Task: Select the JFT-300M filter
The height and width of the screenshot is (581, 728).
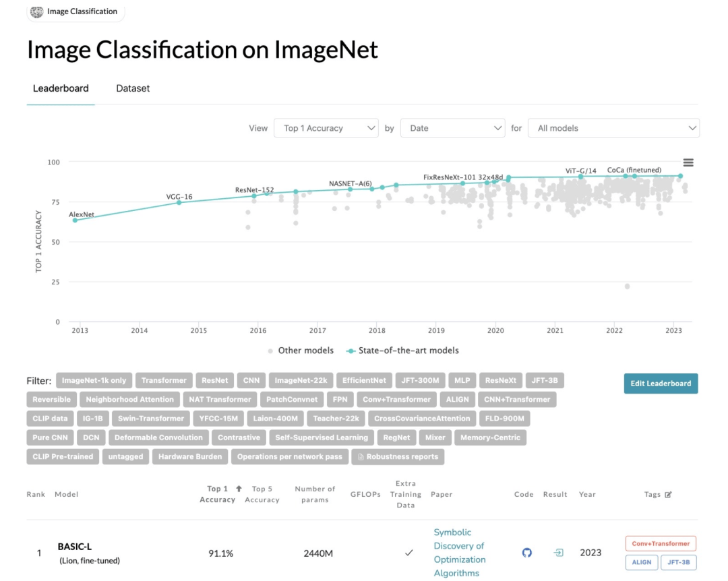Action: [x=420, y=380]
